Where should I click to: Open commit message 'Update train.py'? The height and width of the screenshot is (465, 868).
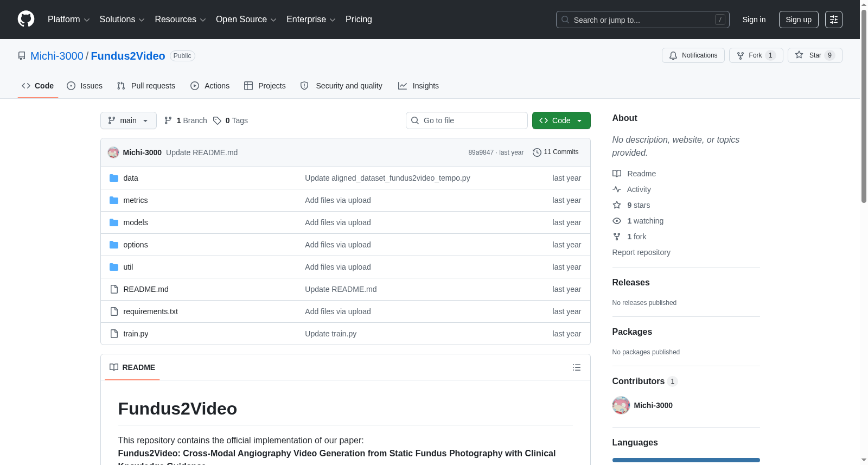point(331,334)
